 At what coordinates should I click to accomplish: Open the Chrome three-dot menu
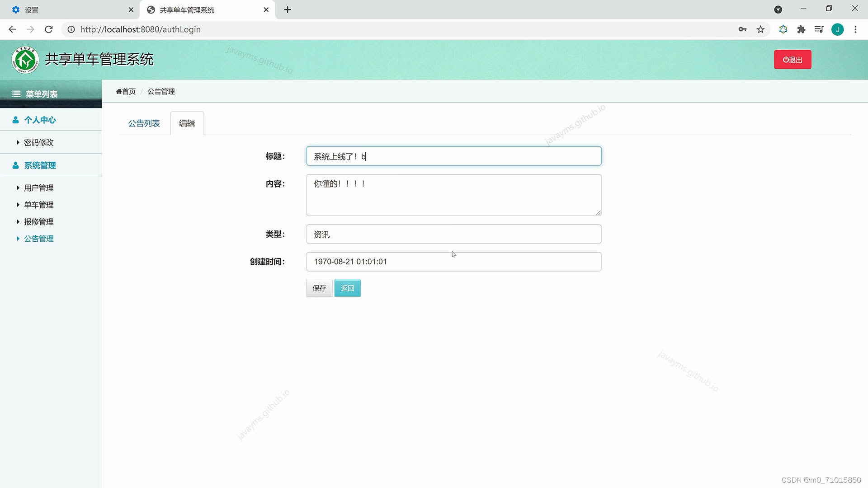pos(855,29)
